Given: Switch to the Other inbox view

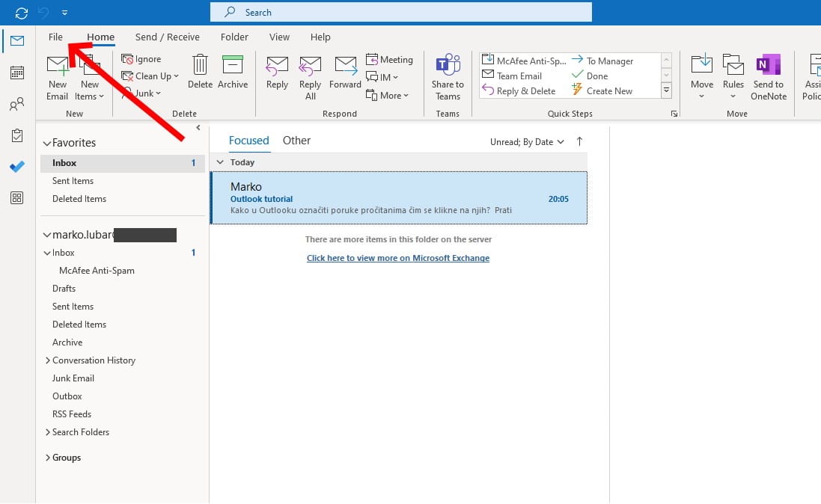Looking at the screenshot, I should pos(296,140).
